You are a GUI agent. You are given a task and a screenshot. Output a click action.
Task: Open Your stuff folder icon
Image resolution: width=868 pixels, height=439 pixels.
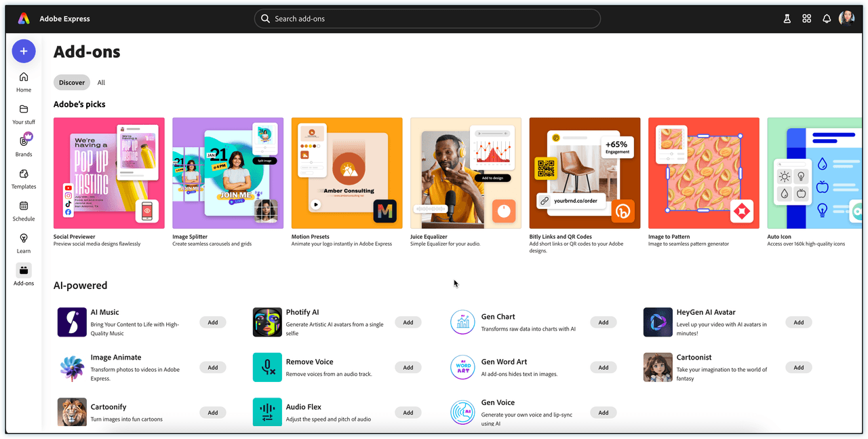[x=24, y=110]
